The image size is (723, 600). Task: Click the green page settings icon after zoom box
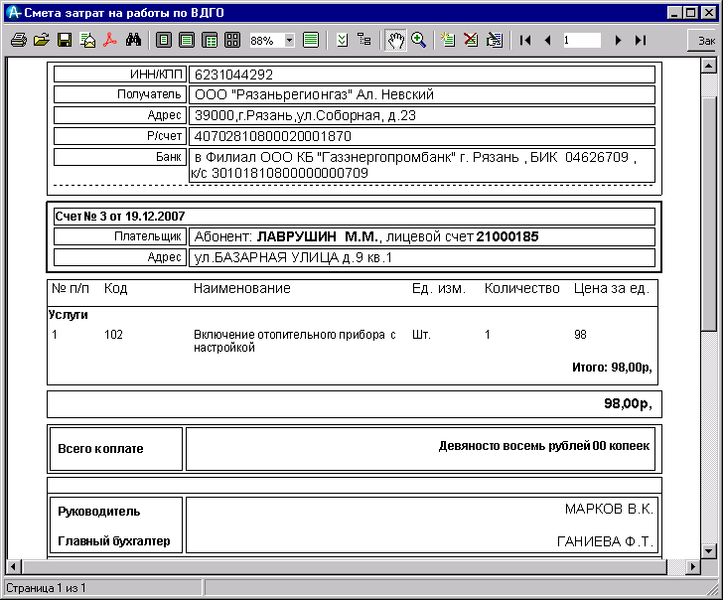(x=311, y=40)
